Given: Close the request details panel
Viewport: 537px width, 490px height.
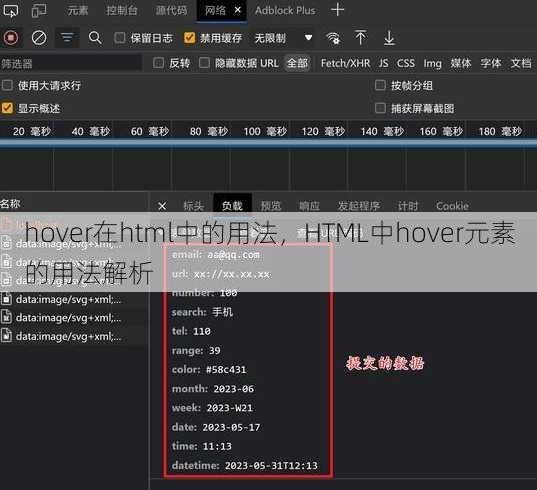Looking at the screenshot, I should (x=162, y=206).
